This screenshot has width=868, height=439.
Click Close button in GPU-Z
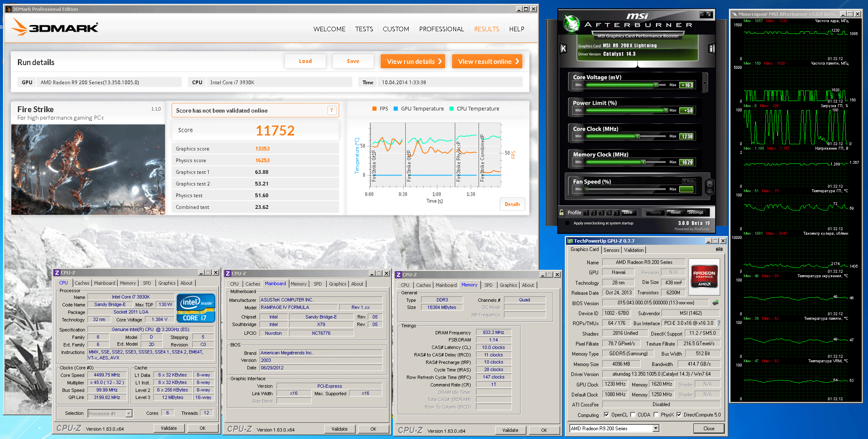709,429
